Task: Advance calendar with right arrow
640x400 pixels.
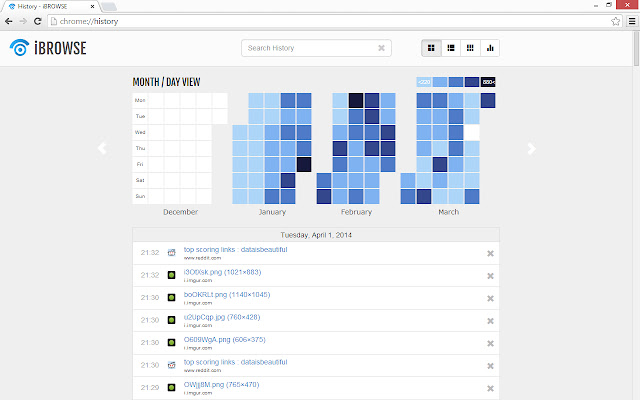Action: click(x=531, y=148)
